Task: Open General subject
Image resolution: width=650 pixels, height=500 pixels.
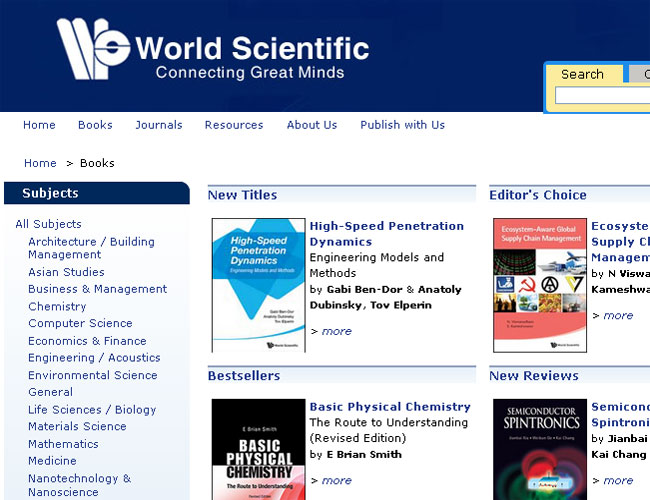Action: click(51, 392)
